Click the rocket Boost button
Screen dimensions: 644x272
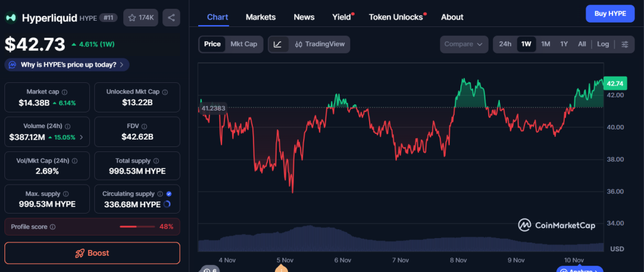pyautogui.click(x=92, y=253)
